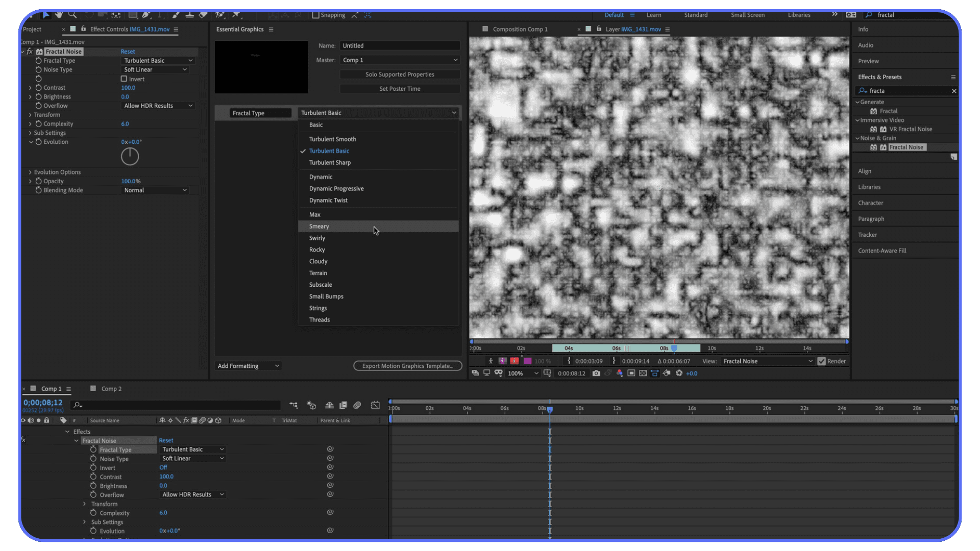This screenshot has width=980, height=551.
Task: Open the Essential Graphics panel menu
Action: coord(271,30)
